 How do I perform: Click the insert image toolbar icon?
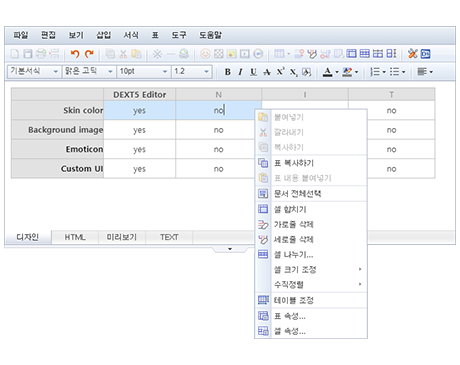(x=231, y=53)
